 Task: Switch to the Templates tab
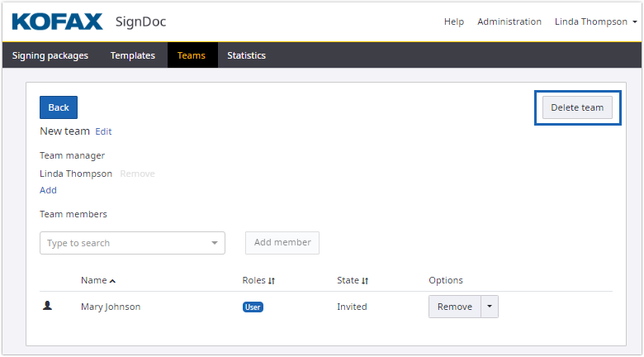click(x=133, y=55)
